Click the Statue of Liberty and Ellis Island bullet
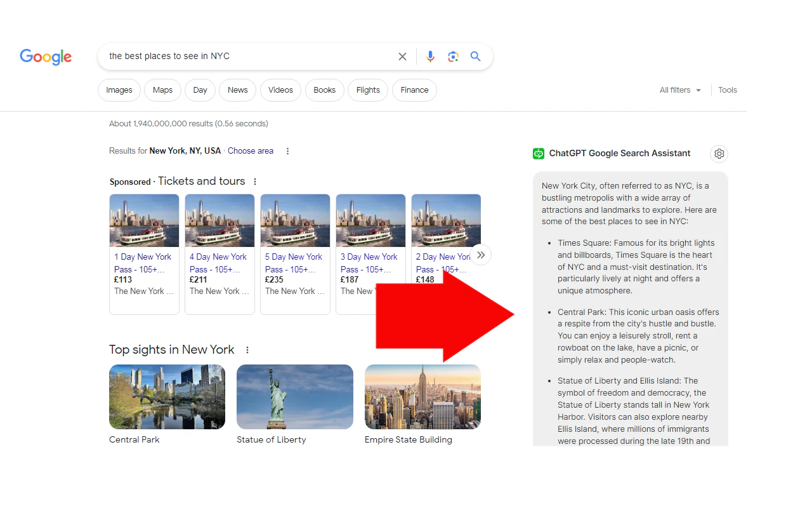The width and height of the screenshot is (812, 508). (634, 411)
